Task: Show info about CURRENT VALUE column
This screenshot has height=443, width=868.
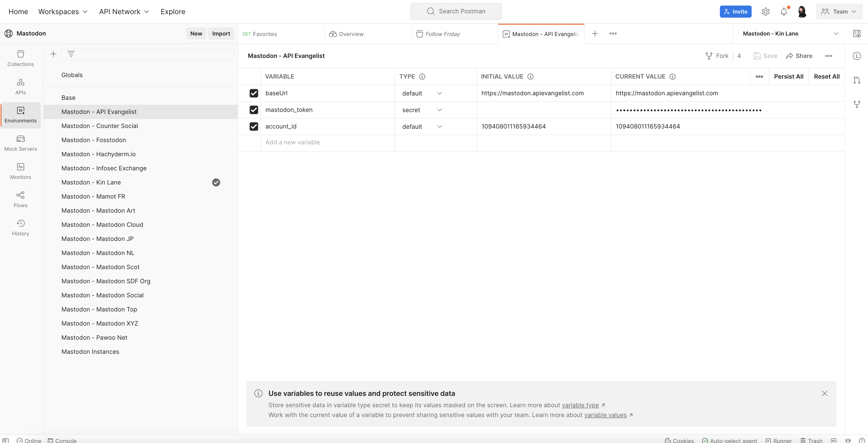Action: point(673,77)
